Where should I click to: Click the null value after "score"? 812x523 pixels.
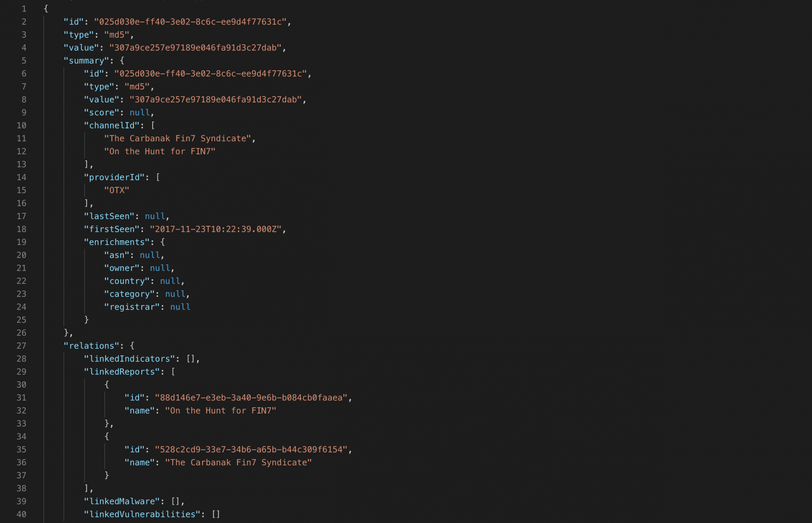click(x=139, y=112)
